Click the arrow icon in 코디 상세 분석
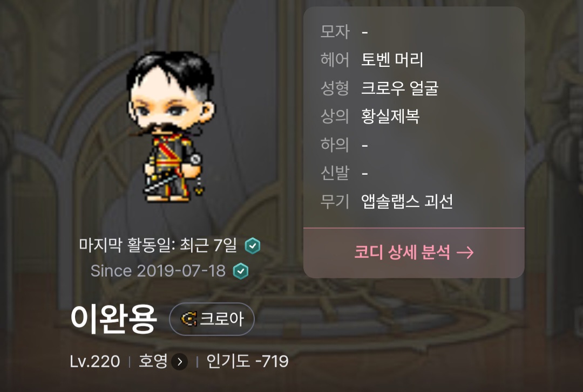The height and width of the screenshot is (392, 583). 465,253
